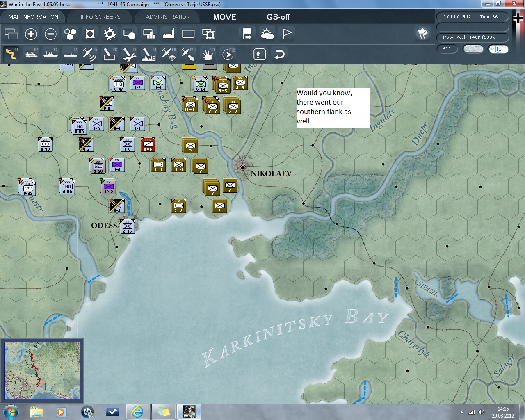Zoom in the map with the plus icon
Screen dimensions: 525x420
pyautogui.click(x=31, y=34)
